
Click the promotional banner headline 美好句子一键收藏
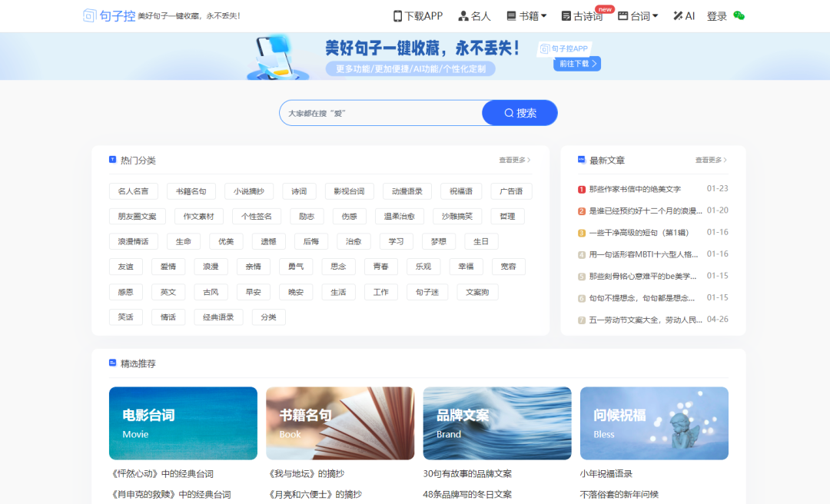click(422, 48)
